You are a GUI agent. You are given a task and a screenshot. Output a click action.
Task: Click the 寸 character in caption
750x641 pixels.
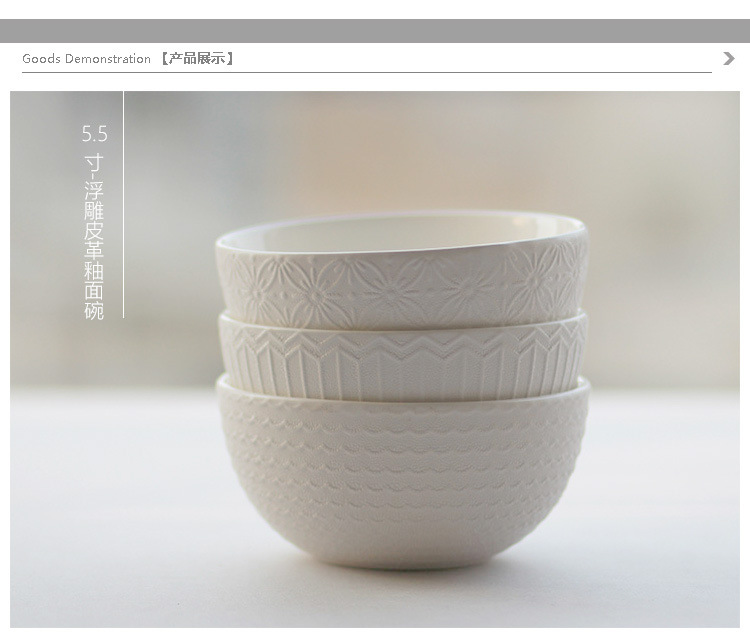click(94, 163)
